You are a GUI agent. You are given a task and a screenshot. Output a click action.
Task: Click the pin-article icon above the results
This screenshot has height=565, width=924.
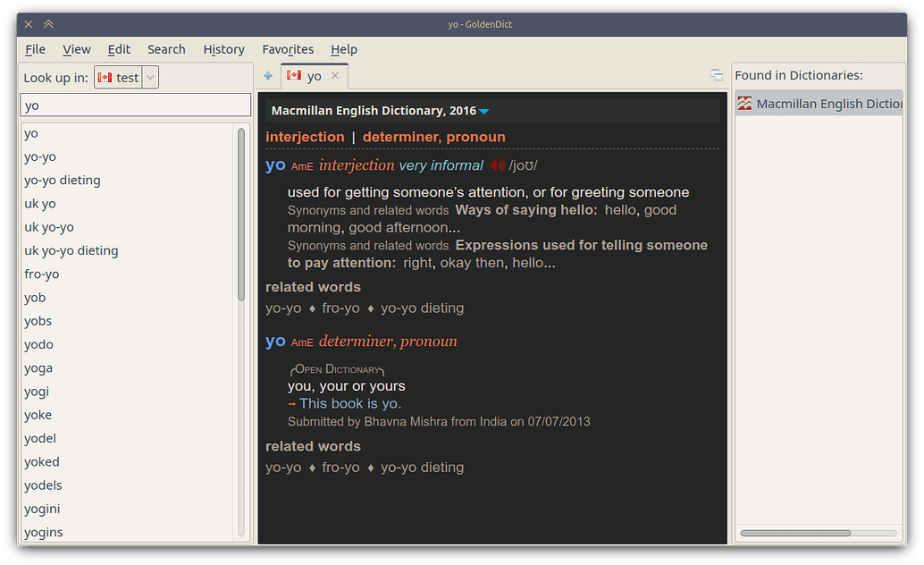(717, 75)
